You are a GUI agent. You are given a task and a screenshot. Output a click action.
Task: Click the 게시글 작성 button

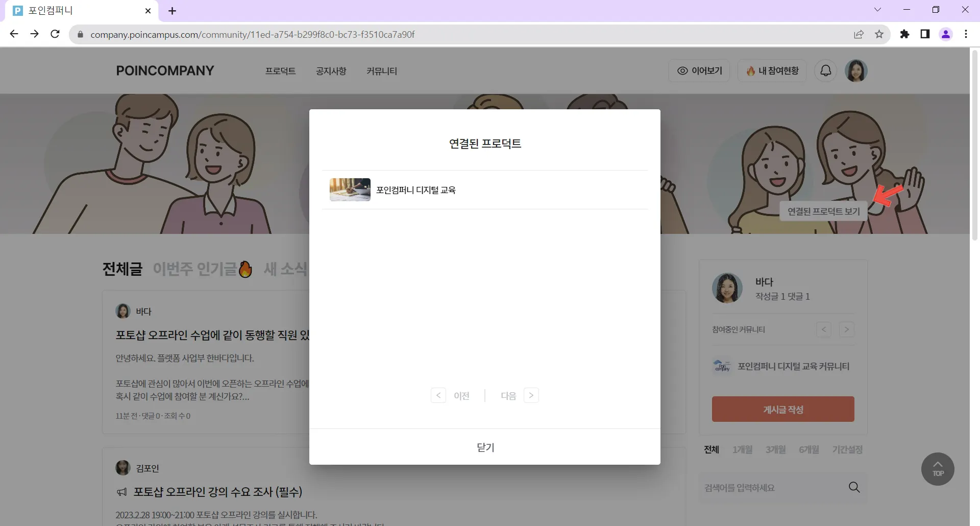pos(783,409)
